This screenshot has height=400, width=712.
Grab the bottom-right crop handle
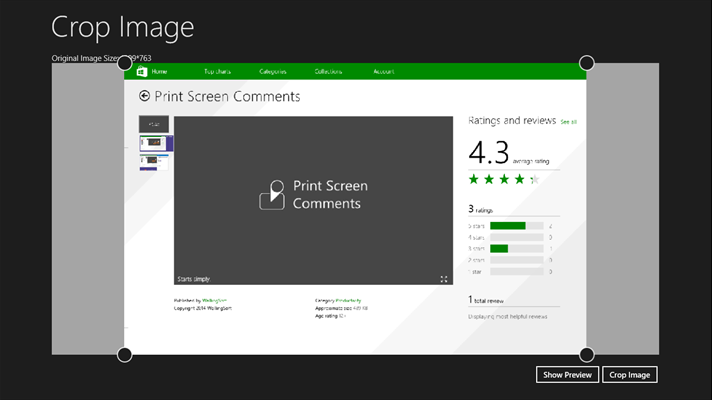[x=587, y=355]
